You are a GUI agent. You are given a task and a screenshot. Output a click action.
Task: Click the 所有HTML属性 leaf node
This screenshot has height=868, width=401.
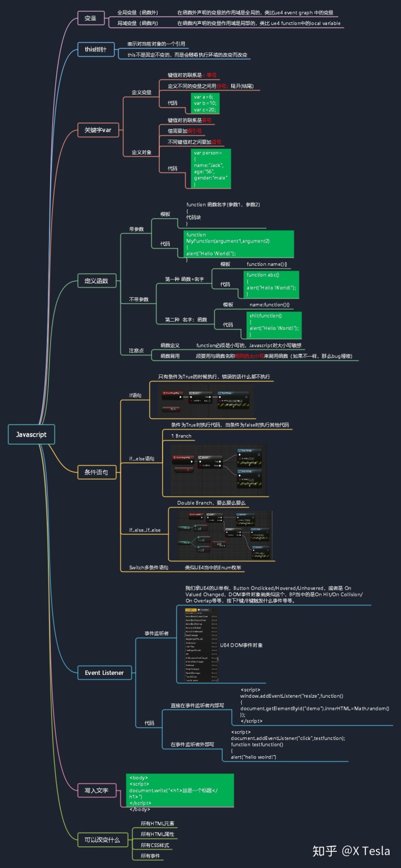pos(158,834)
